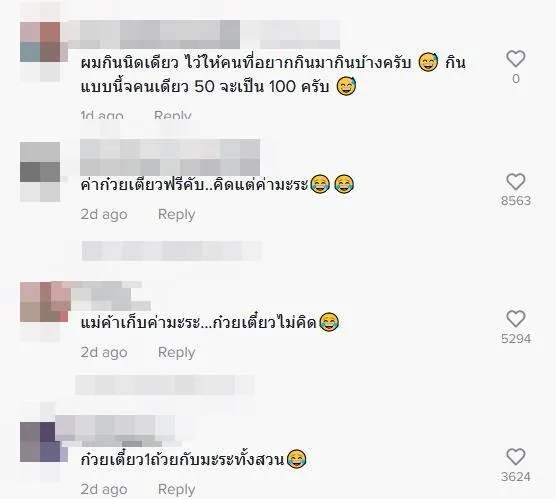This screenshot has height=499, width=556.
Task: Reply to the แม่ค้าเก็บค่ามะระ comment
Action: point(177,352)
